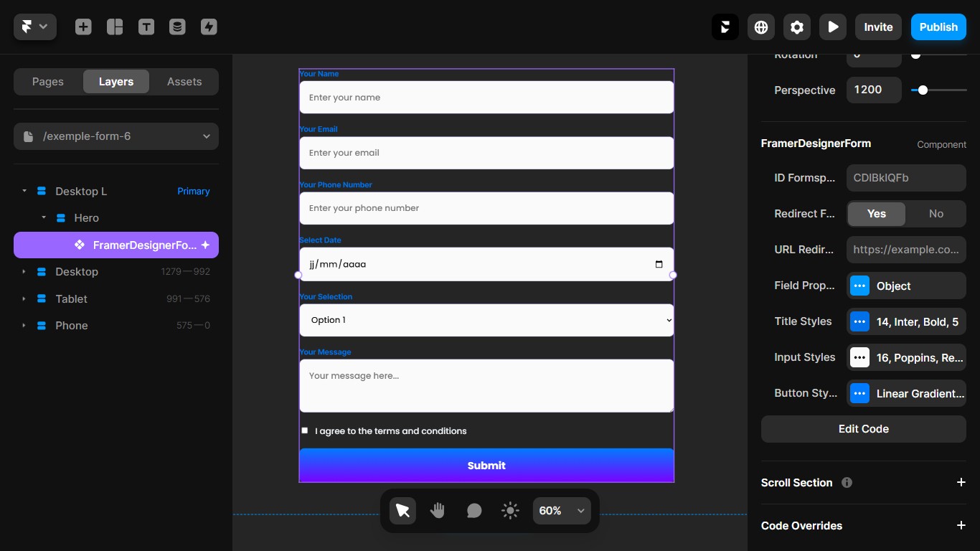980x551 pixels.
Task: Click the Perspective value input field
Action: click(874, 90)
